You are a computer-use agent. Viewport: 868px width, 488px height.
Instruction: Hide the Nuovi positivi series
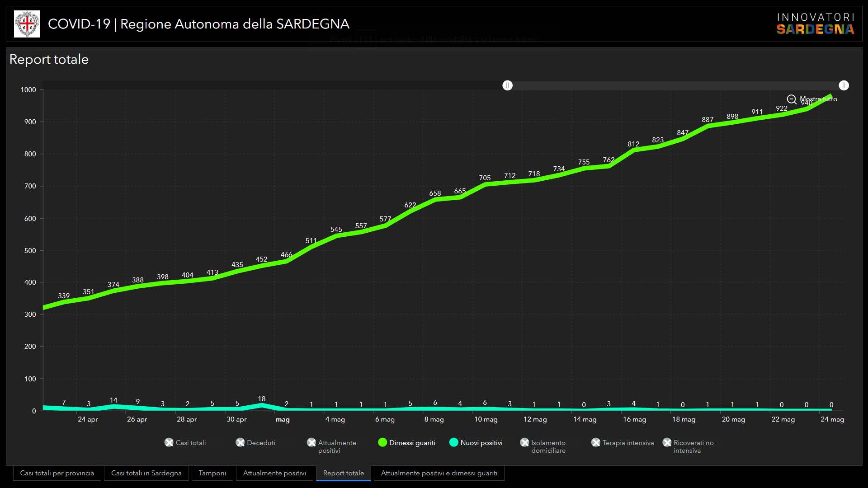click(x=454, y=443)
